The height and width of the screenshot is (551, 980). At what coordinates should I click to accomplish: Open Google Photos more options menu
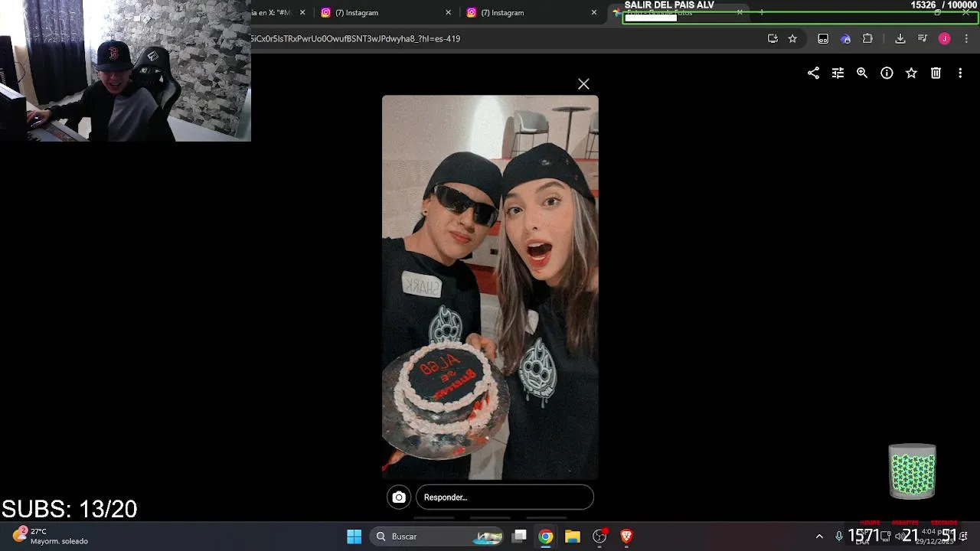point(960,73)
